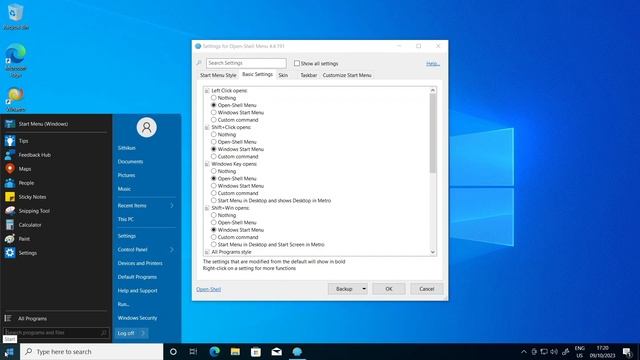Expand Control Panel submenu
The height and width of the screenshot is (360, 640).
pyautogui.click(x=172, y=249)
